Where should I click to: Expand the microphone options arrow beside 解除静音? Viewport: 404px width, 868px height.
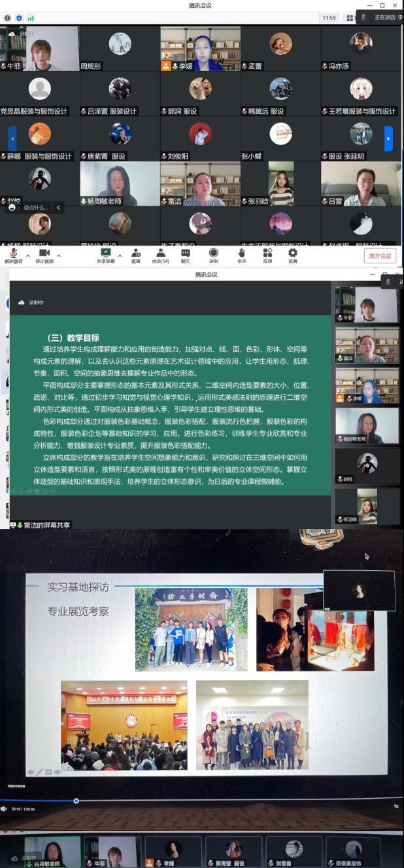(x=27, y=255)
